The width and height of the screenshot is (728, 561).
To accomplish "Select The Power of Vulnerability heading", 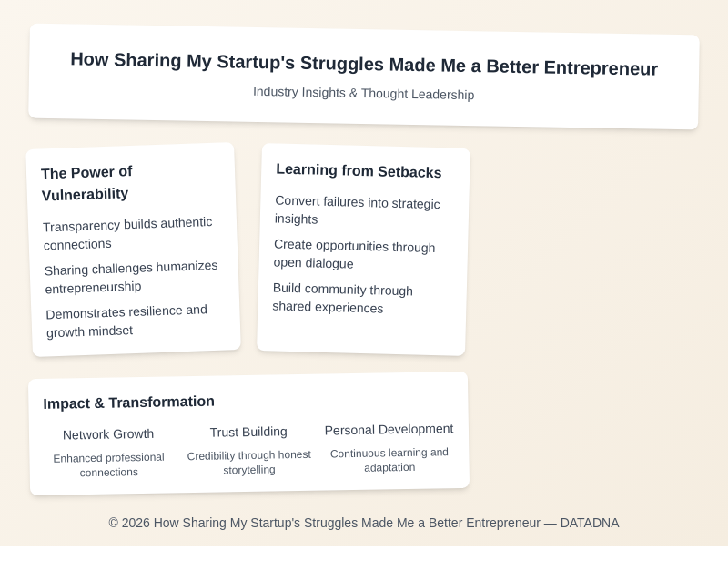I will [86, 183].
